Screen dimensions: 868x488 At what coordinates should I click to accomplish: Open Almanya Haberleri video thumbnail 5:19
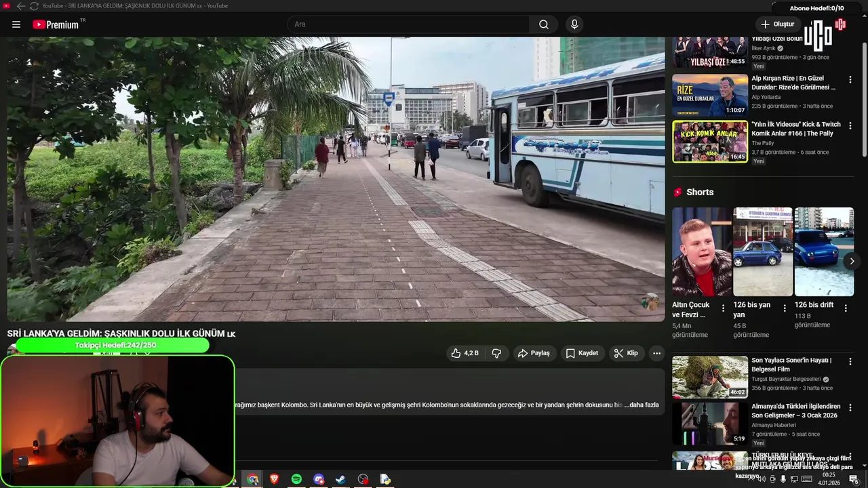[x=710, y=423]
